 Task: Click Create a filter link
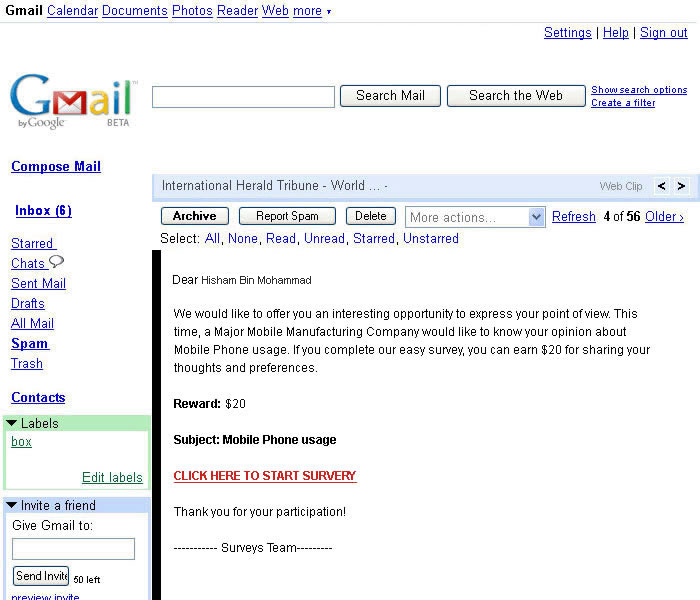click(x=623, y=103)
